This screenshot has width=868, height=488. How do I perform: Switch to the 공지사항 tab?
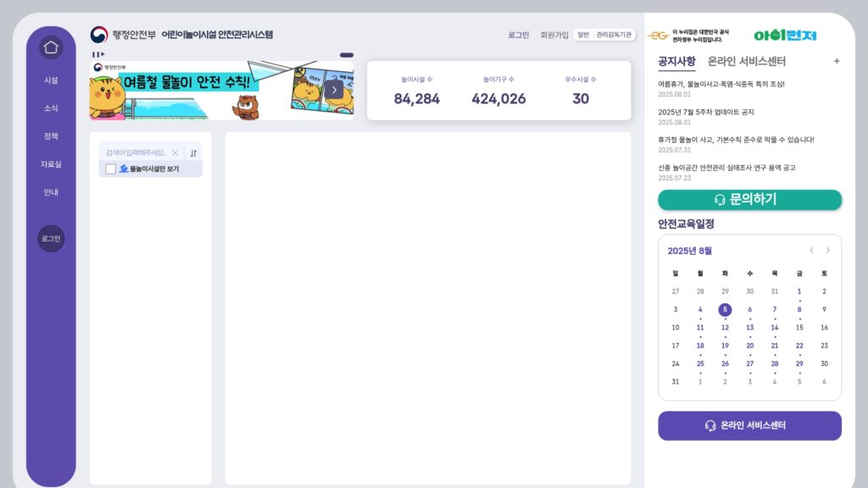676,61
